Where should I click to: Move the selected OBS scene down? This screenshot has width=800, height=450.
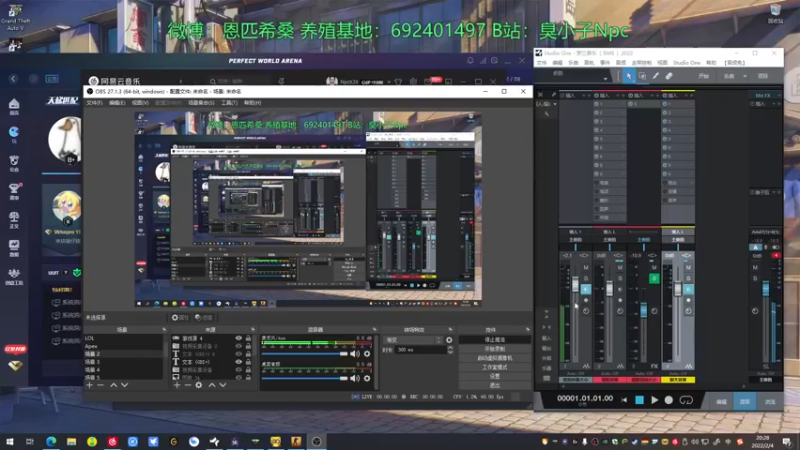(124, 385)
